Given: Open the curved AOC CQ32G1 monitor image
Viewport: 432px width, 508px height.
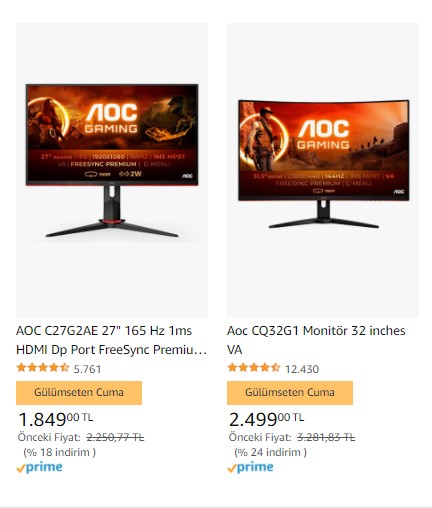Looking at the screenshot, I should click(x=323, y=170).
